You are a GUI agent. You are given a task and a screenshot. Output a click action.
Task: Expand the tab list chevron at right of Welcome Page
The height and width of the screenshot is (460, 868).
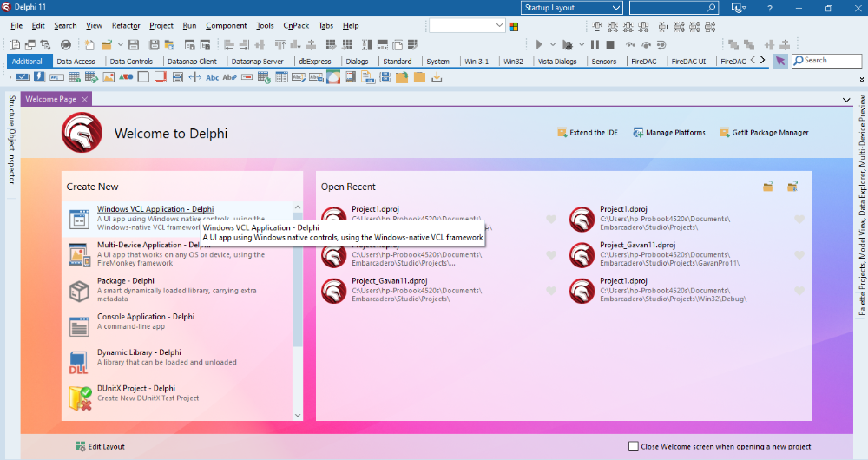point(846,100)
